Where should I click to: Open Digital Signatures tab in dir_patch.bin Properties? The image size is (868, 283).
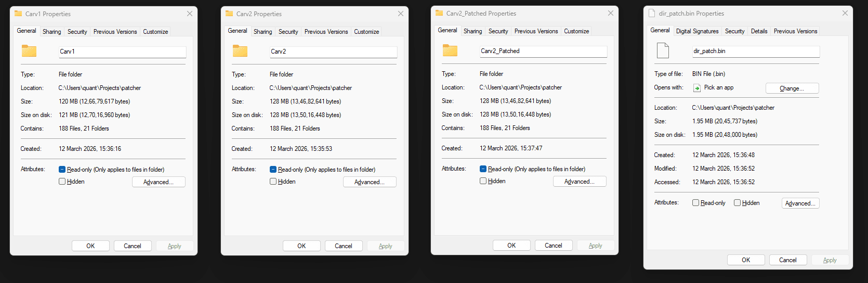[698, 31]
